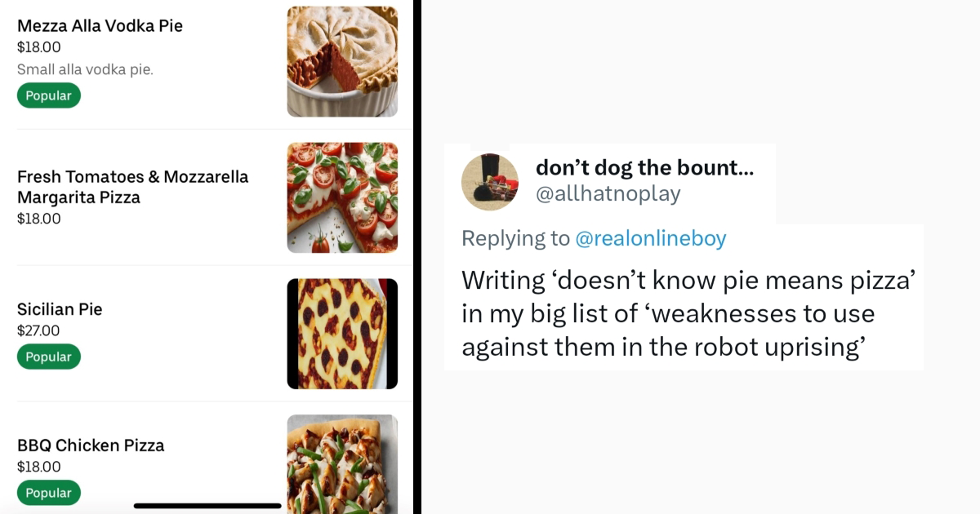
Task: Select the BBQ Chicken Pizza photo
Action: (x=342, y=465)
